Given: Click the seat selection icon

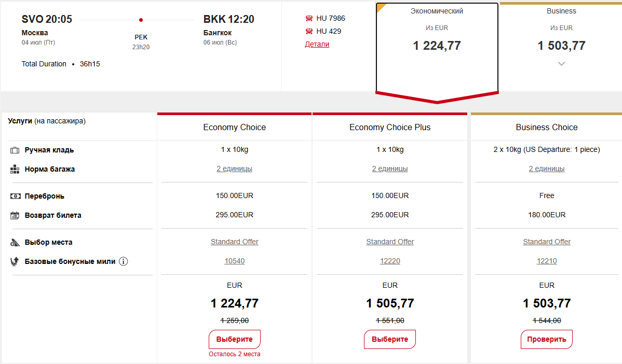Looking at the screenshot, I should click(15, 242).
